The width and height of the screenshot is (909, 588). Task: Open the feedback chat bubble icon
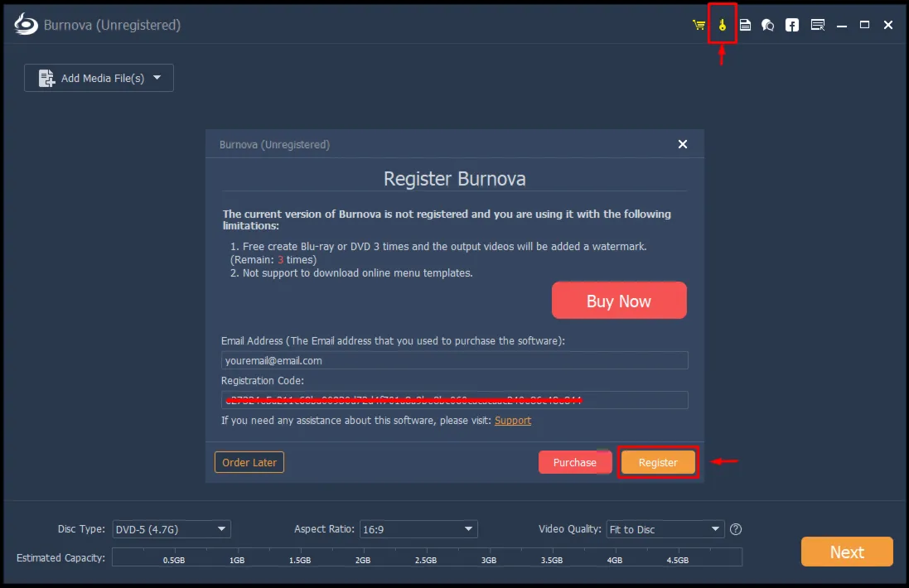point(767,25)
